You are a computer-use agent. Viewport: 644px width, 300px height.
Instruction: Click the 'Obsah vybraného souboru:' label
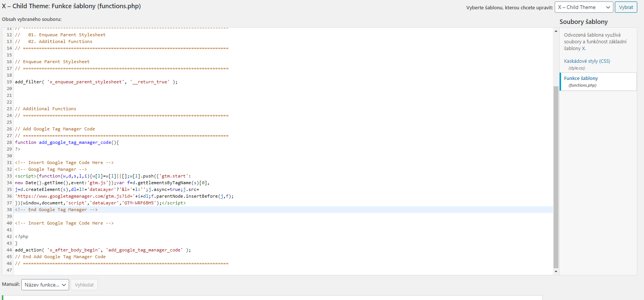pyautogui.click(x=32, y=19)
